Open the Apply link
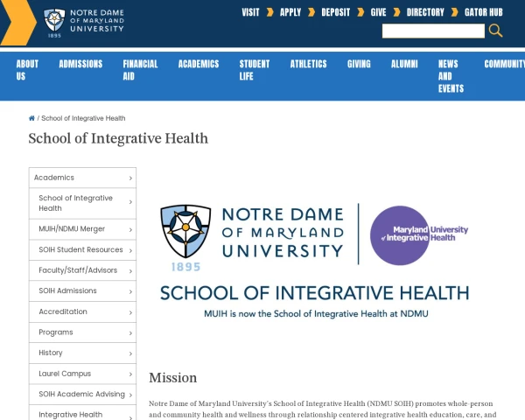The image size is (525, 420). tap(290, 12)
